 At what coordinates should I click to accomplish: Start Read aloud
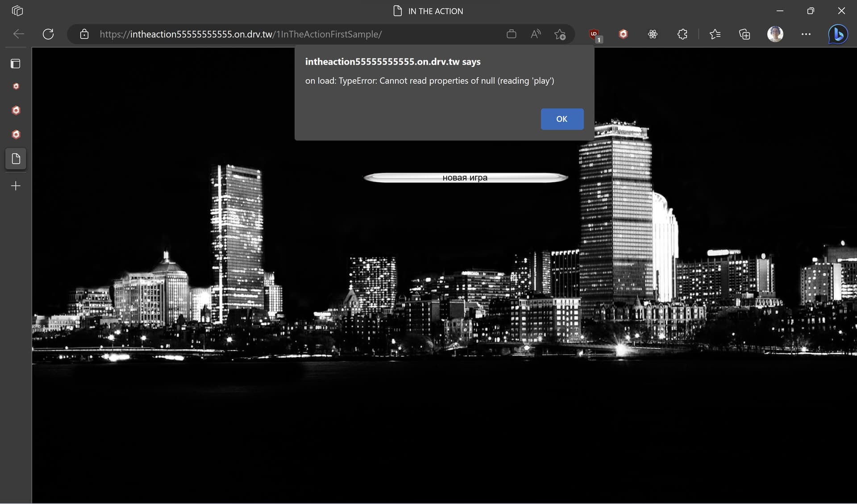pyautogui.click(x=536, y=34)
